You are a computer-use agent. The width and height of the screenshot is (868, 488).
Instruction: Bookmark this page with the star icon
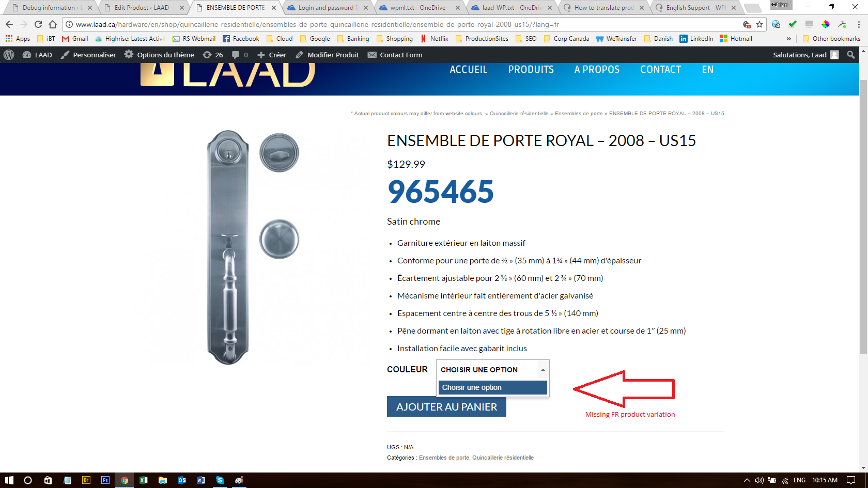point(760,24)
